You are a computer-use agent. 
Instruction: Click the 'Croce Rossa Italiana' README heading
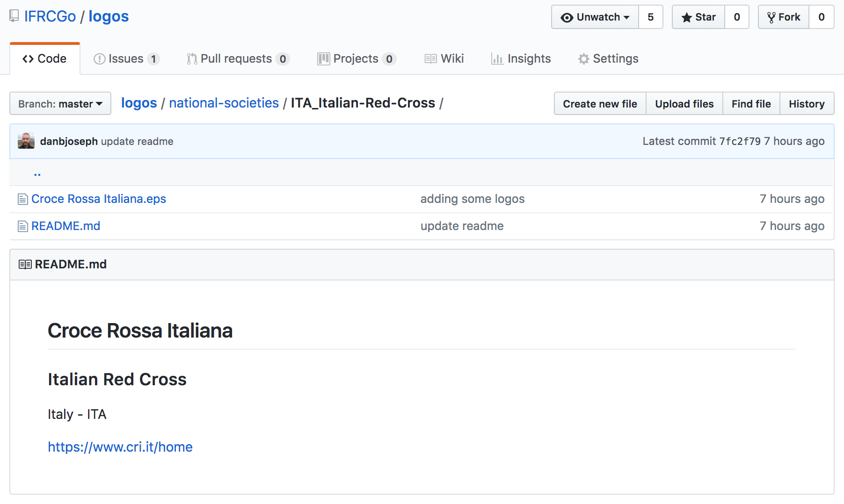point(140,331)
